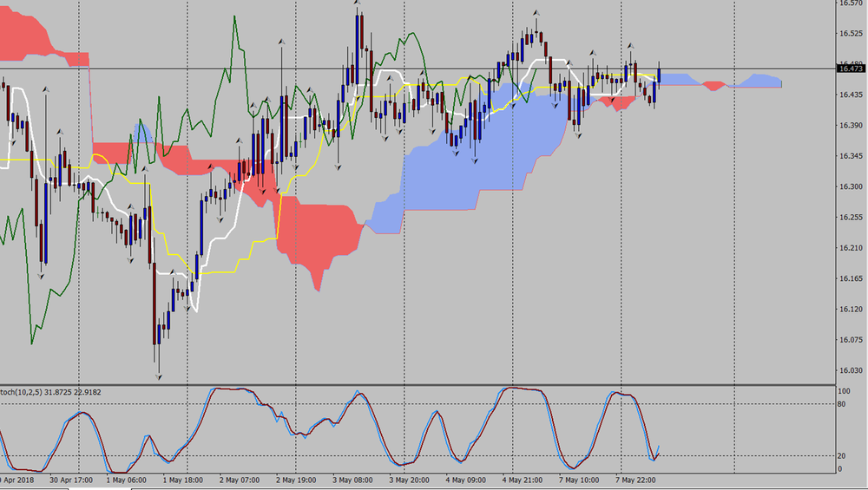The image size is (868, 490).
Task: Click the 7 May 10:00 time label
Action: [578, 480]
